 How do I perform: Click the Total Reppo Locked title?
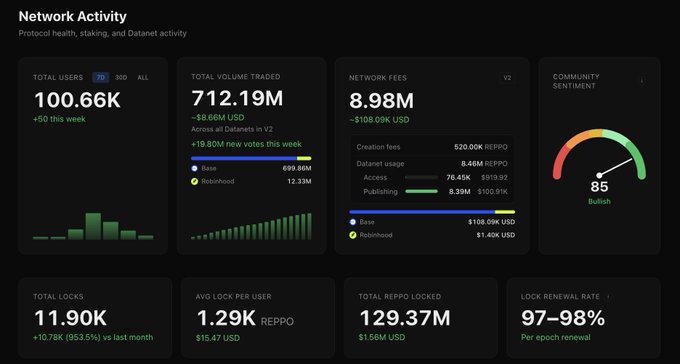[x=399, y=297]
